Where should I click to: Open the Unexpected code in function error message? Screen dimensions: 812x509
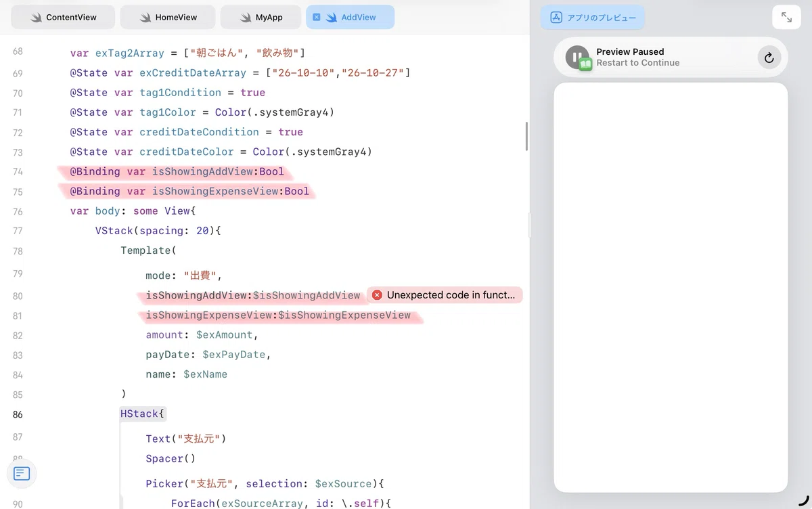445,295
